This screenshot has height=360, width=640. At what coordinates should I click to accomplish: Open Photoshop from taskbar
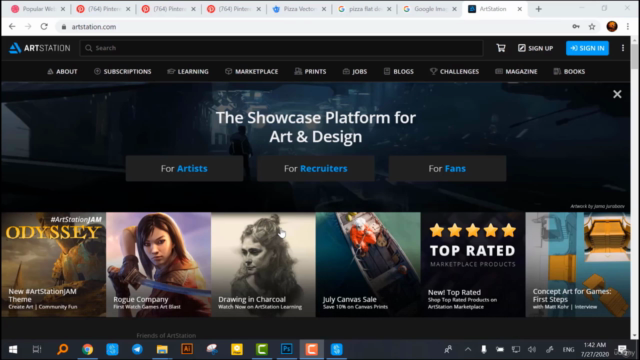[x=287, y=349]
